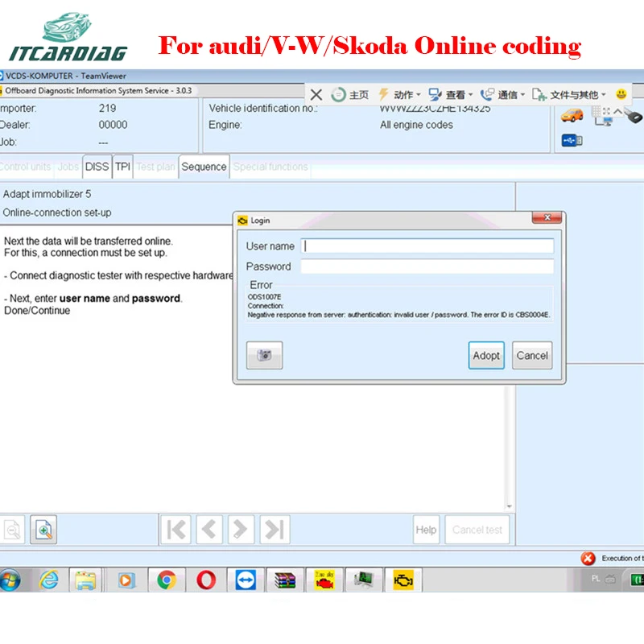The width and height of the screenshot is (644, 644).
Task: Click the Cancel test button
Action: pos(477,530)
